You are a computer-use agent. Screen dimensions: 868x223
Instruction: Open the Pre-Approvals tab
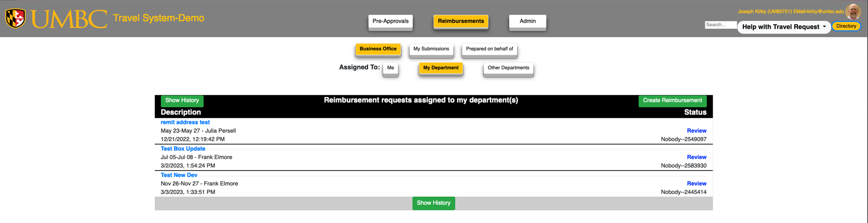391,21
